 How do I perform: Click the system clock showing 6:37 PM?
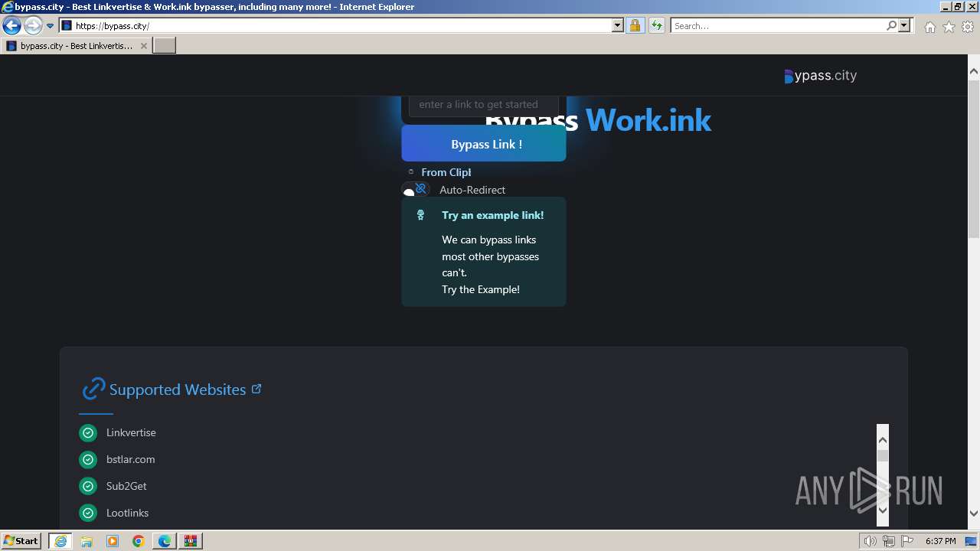tap(940, 541)
